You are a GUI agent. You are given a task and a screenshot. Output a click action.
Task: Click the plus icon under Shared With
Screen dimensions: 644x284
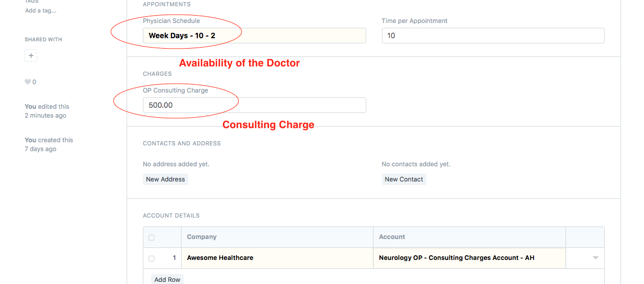[x=31, y=55]
